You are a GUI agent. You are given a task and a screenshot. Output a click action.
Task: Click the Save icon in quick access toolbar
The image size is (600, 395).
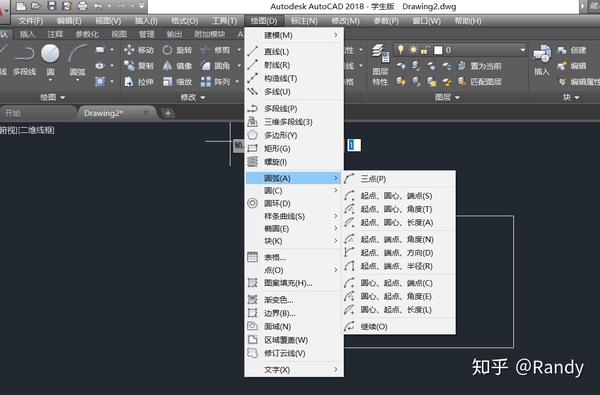52,6
